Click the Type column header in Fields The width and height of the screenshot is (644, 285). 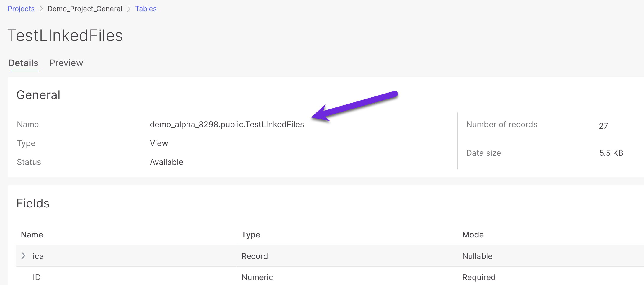pos(251,235)
